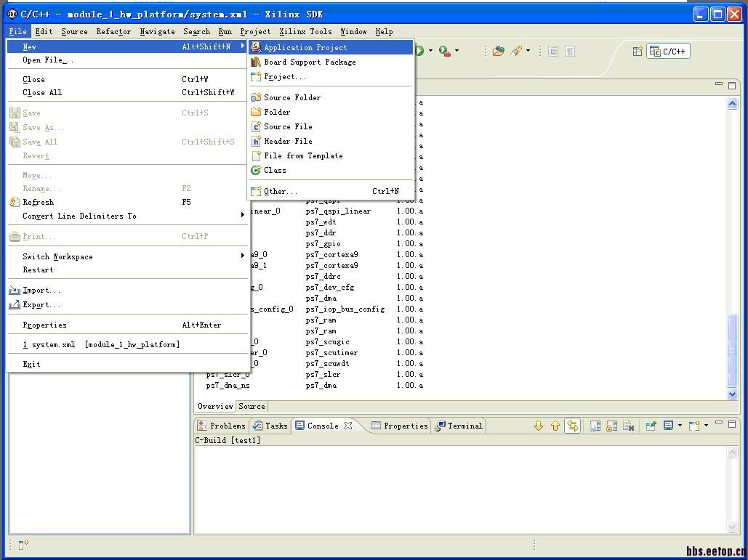The height and width of the screenshot is (560, 748).
Task: Switch to the Source editor tab
Action: [252, 406]
